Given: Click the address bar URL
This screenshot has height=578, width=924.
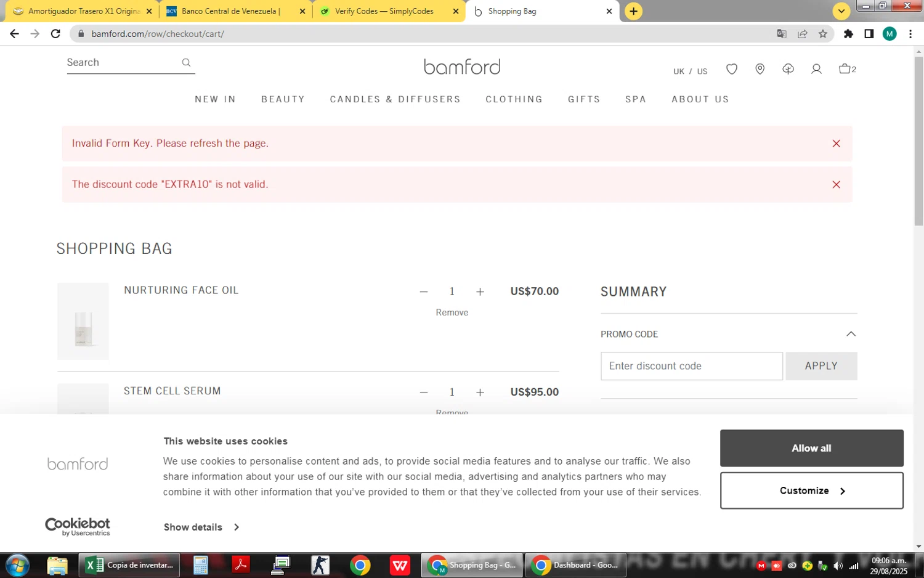Looking at the screenshot, I should coord(158,34).
